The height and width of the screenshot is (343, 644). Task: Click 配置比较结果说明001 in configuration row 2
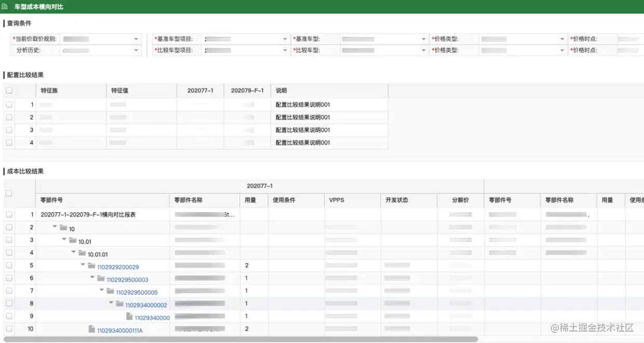click(x=303, y=117)
